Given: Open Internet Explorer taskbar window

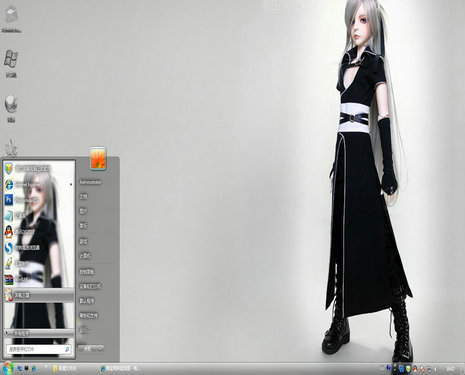Looking at the screenshot, I should pos(120,368).
